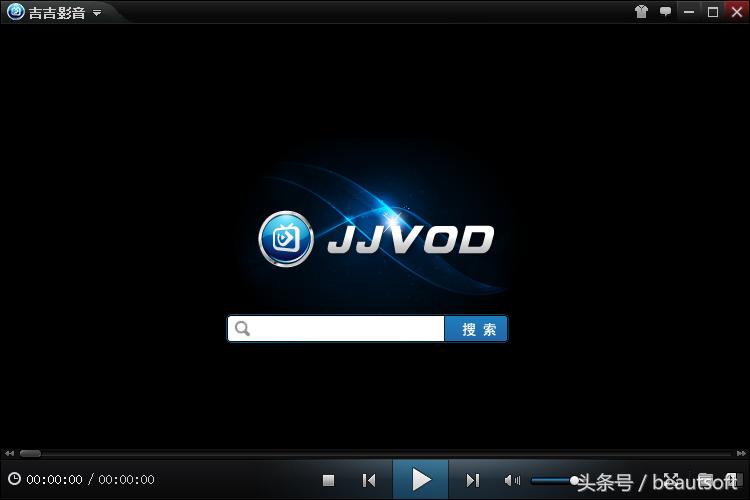Adjust the volume slider handle
Screen dimensions: 750x500
574,480
